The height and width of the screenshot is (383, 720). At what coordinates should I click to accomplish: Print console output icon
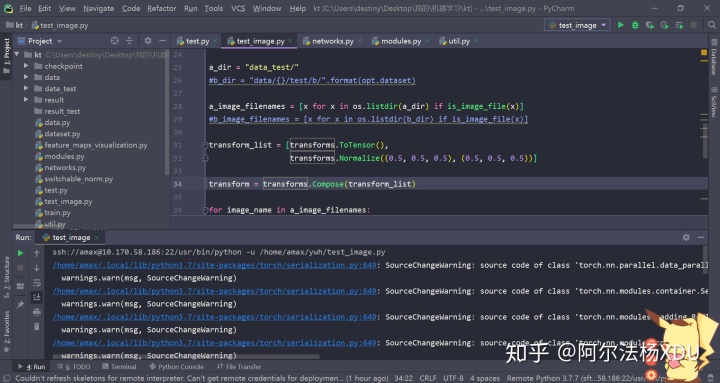[x=37, y=312]
